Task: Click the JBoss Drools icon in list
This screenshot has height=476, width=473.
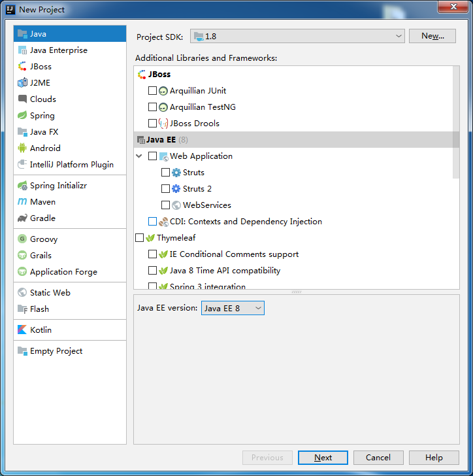Action: pos(163,124)
